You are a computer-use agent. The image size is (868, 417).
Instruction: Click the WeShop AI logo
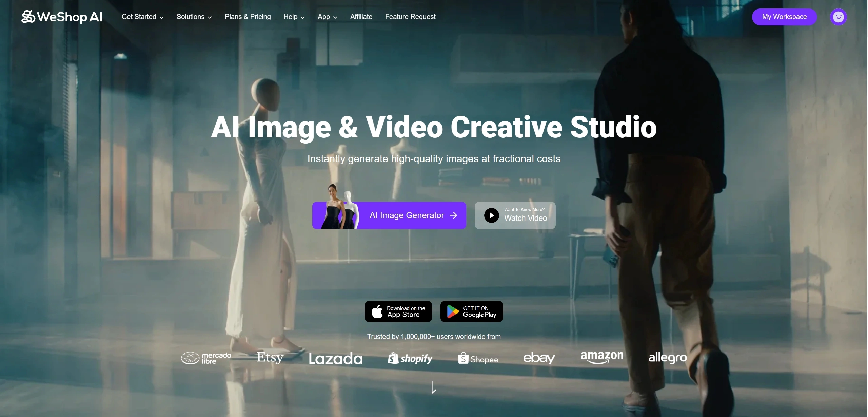click(x=62, y=17)
